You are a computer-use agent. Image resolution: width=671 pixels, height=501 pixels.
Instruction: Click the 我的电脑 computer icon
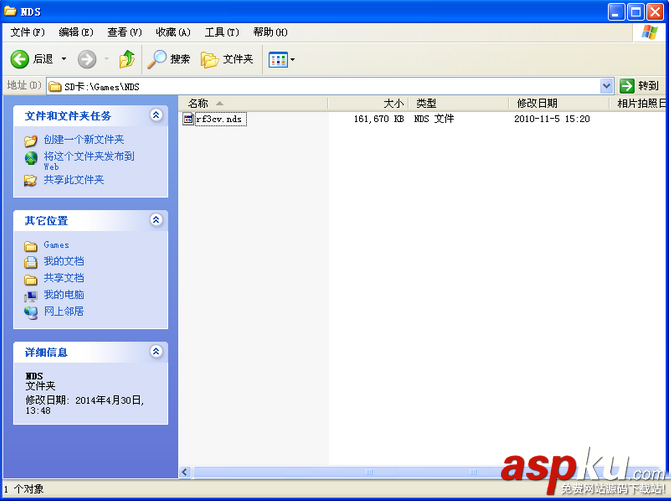click(x=31, y=296)
